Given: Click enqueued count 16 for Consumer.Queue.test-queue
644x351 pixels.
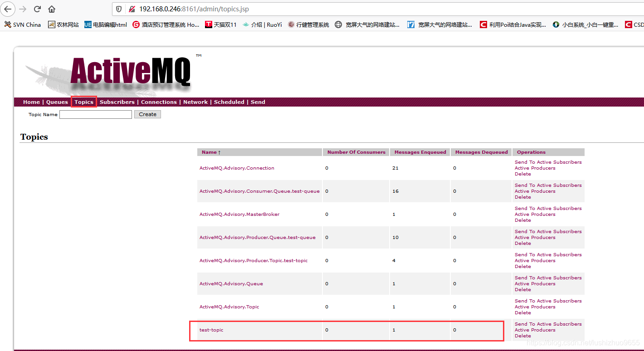Looking at the screenshot, I should (x=395, y=191).
